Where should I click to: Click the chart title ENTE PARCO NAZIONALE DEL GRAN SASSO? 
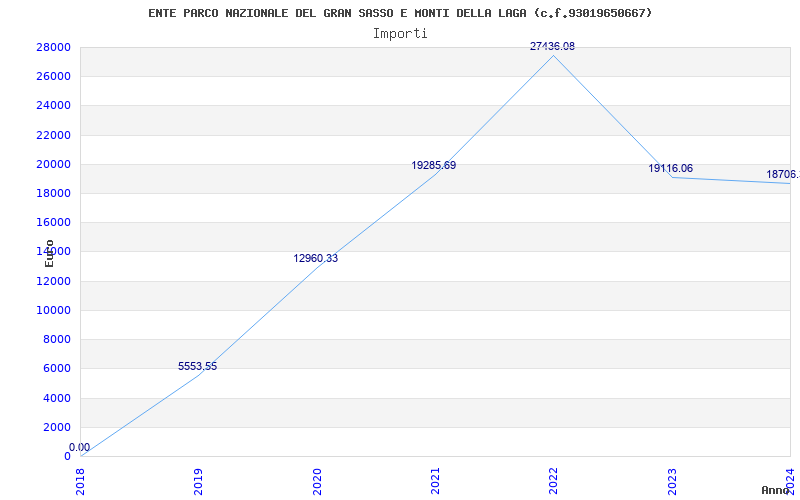tap(400, 13)
